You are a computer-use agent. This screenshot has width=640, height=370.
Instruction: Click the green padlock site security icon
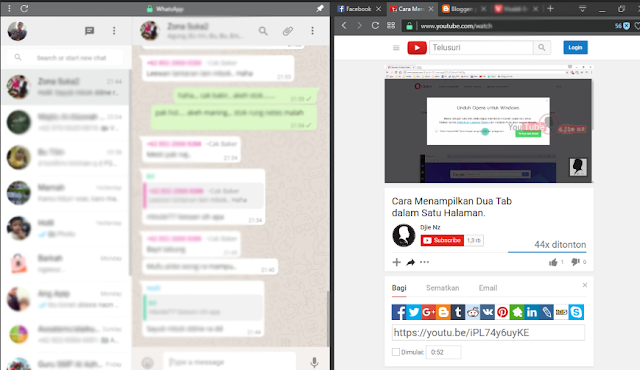coord(409,26)
